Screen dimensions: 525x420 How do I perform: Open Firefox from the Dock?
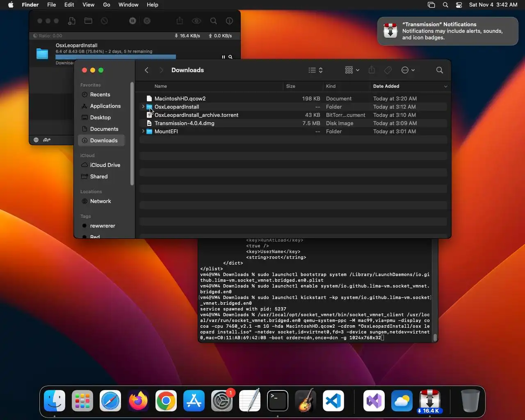(138, 401)
